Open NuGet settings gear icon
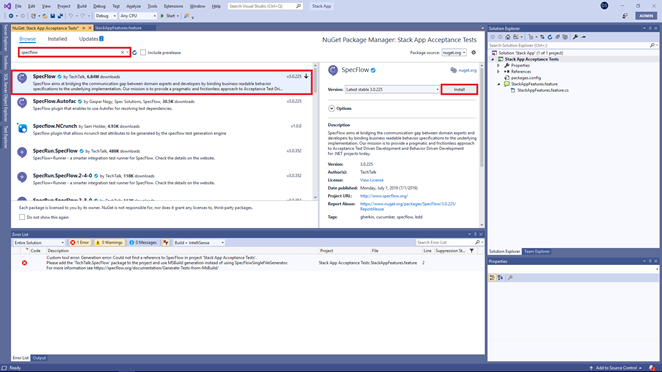662x372 pixels. (474, 53)
